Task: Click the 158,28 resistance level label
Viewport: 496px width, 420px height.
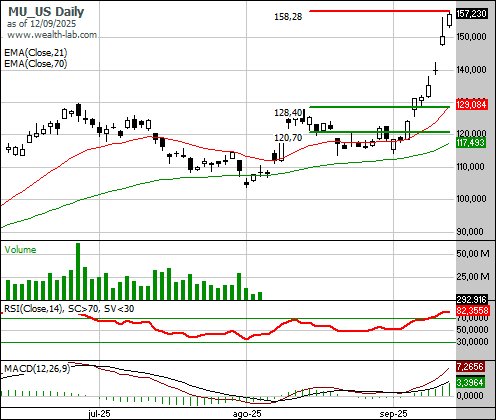Action: pyautogui.click(x=288, y=17)
